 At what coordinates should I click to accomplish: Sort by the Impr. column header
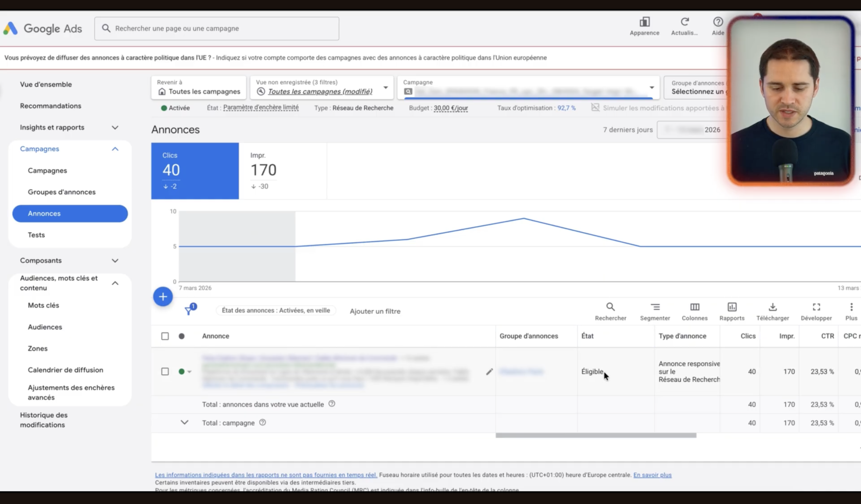[787, 336]
